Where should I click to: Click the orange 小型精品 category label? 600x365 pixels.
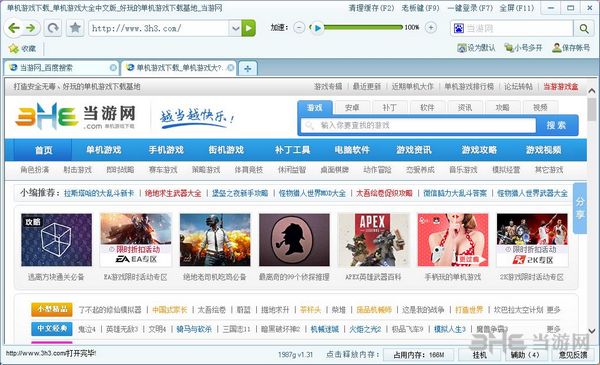[x=52, y=309]
